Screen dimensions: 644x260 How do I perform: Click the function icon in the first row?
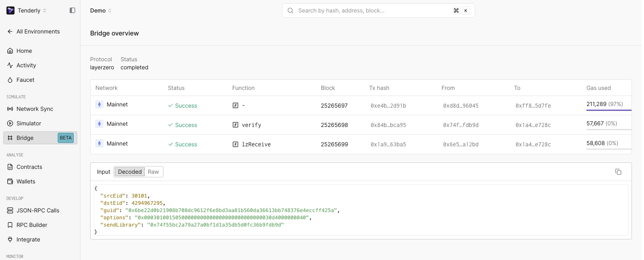235,106
